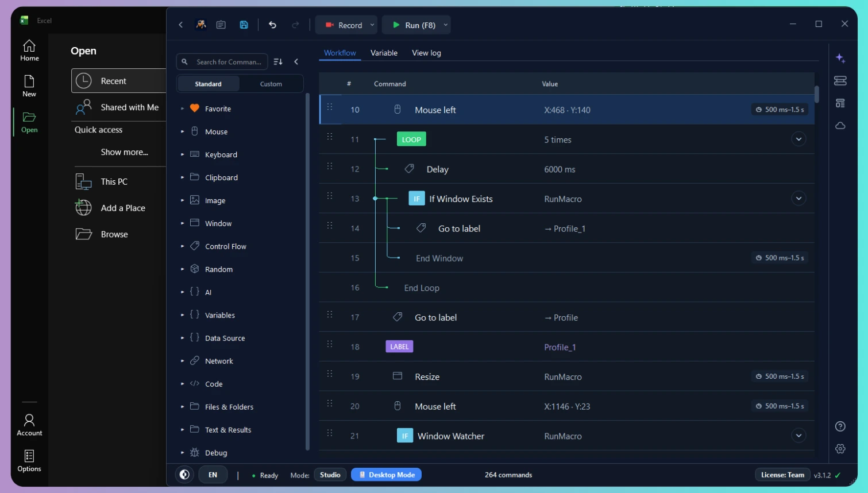This screenshot has width=868, height=493.
Task: Click the undo arrow icon
Action: (x=273, y=25)
